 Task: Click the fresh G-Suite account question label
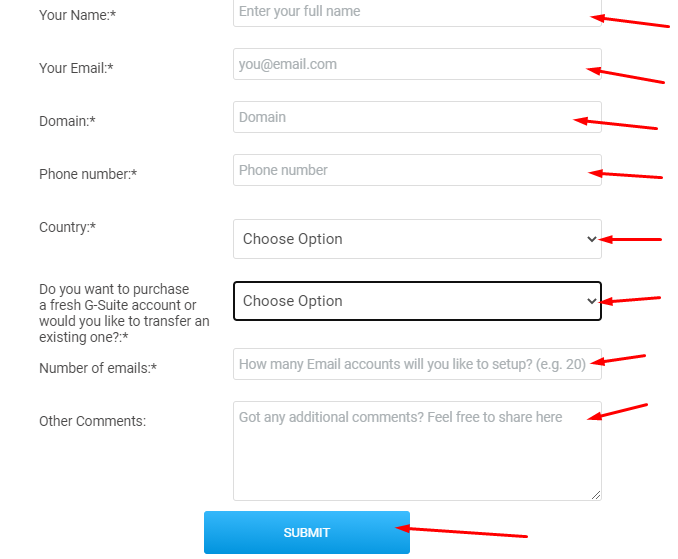(x=124, y=313)
